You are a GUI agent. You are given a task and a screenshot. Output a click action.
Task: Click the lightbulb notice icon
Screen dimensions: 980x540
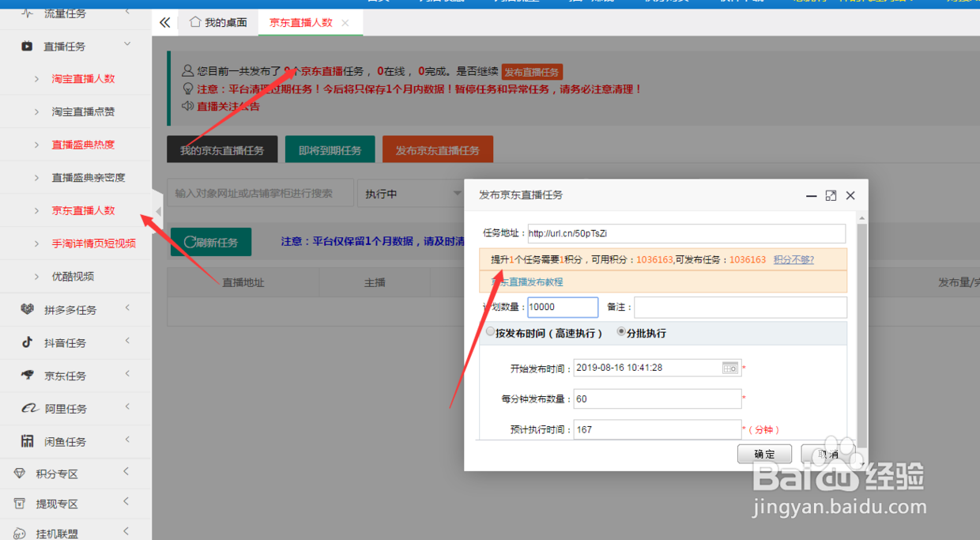188,89
